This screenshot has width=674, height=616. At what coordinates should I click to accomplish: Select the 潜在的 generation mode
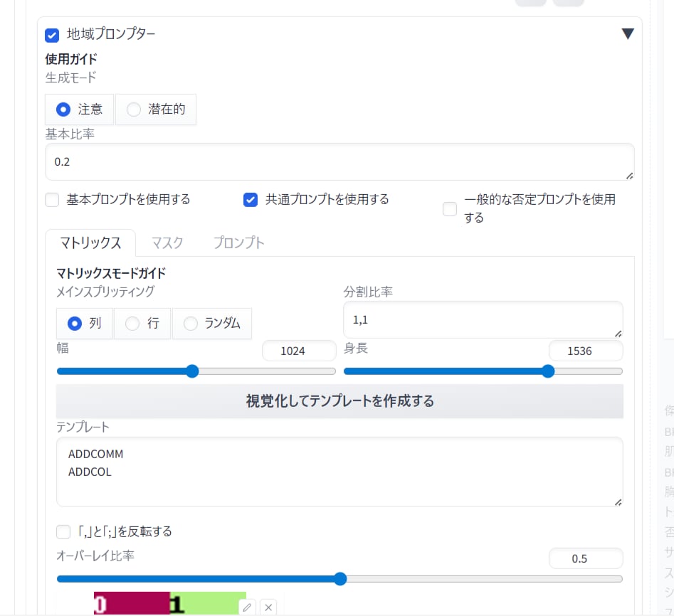[134, 110]
